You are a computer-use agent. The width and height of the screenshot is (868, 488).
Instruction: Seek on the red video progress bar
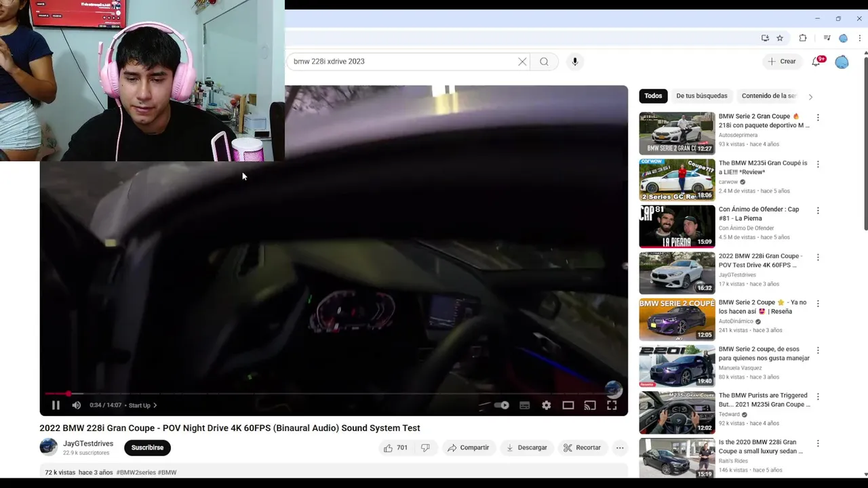click(x=334, y=393)
